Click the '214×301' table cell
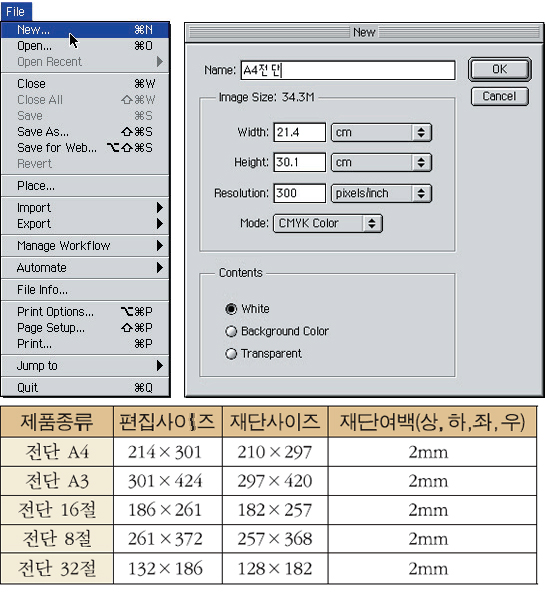Viewport: 546px width, 592px height. coord(168,452)
